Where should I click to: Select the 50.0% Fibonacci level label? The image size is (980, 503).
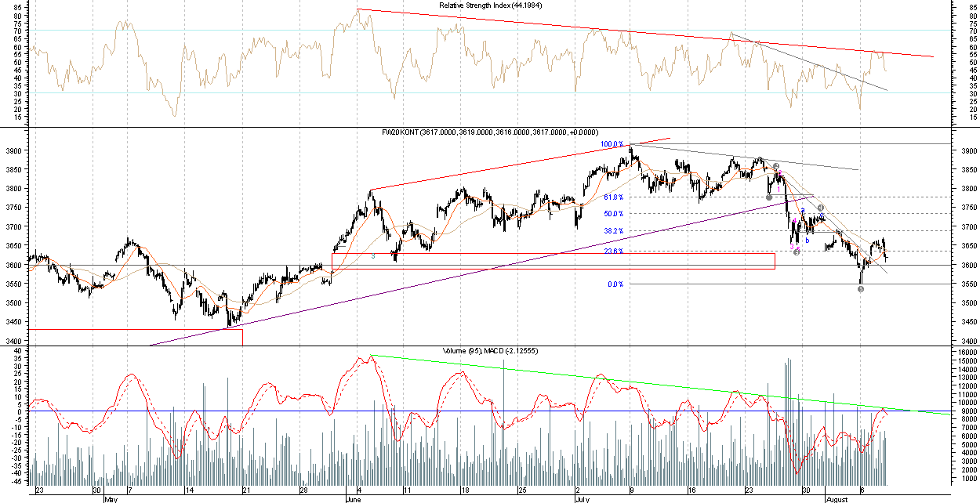(x=614, y=214)
